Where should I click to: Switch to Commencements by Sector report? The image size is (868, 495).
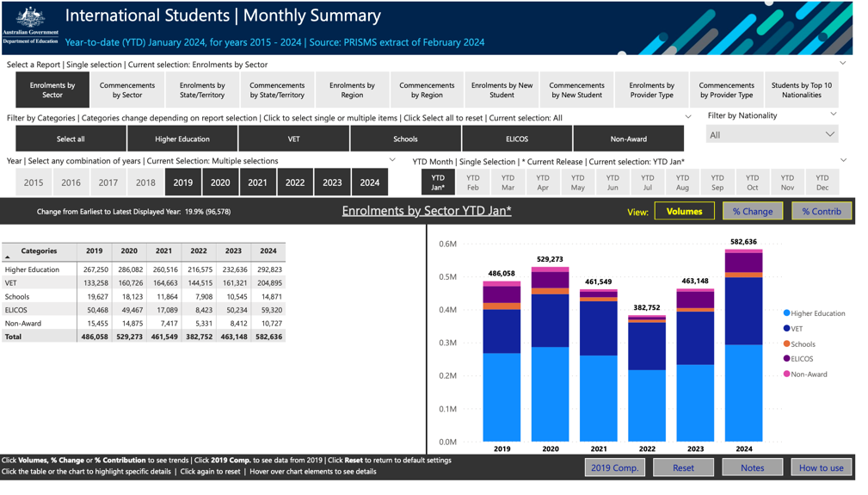(127, 90)
